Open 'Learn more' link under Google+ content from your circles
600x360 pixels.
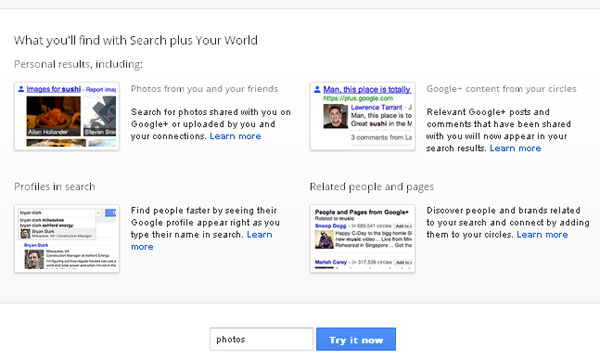(x=515, y=148)
